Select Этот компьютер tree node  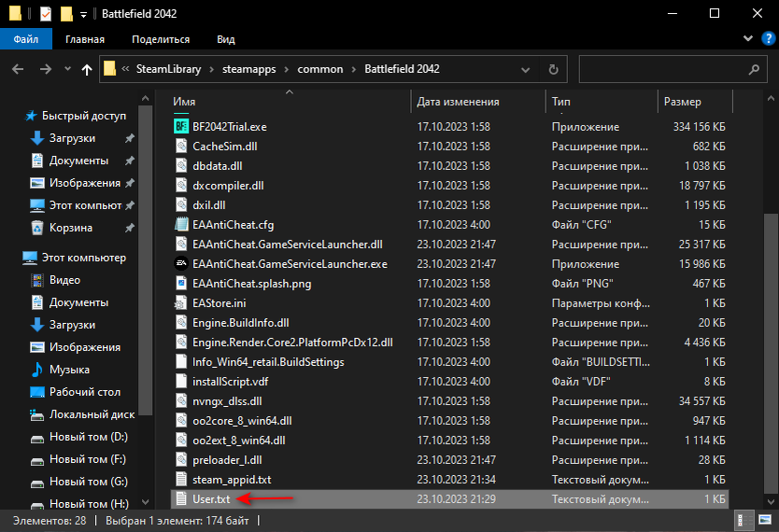coord(83,258)
